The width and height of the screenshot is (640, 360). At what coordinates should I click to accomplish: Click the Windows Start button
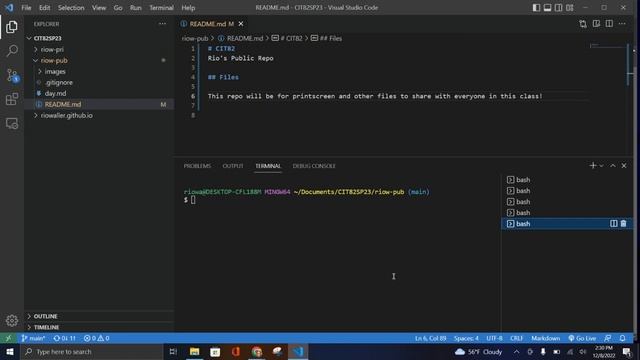pos(10,351)
